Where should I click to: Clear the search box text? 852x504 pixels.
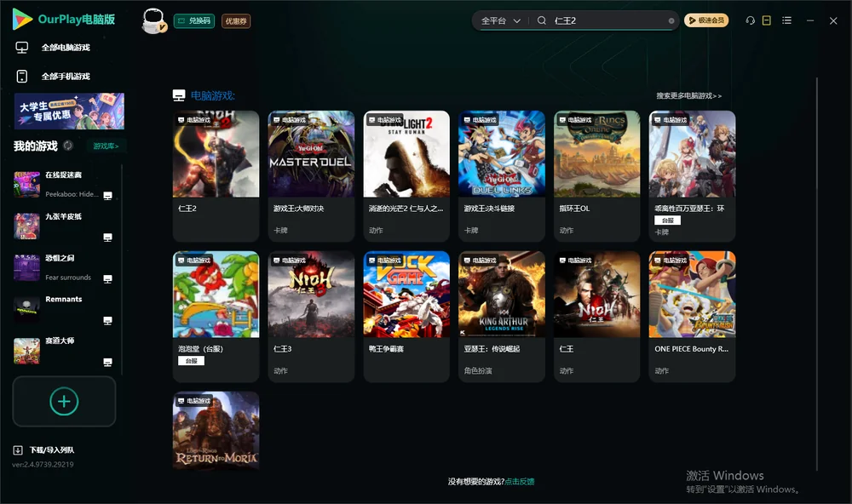coord(671,20)
